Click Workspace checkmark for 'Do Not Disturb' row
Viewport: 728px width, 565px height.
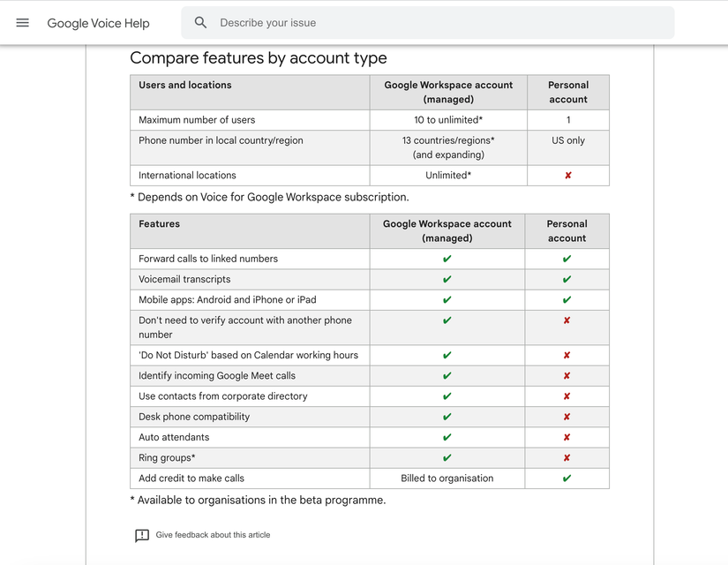(447, 355)
